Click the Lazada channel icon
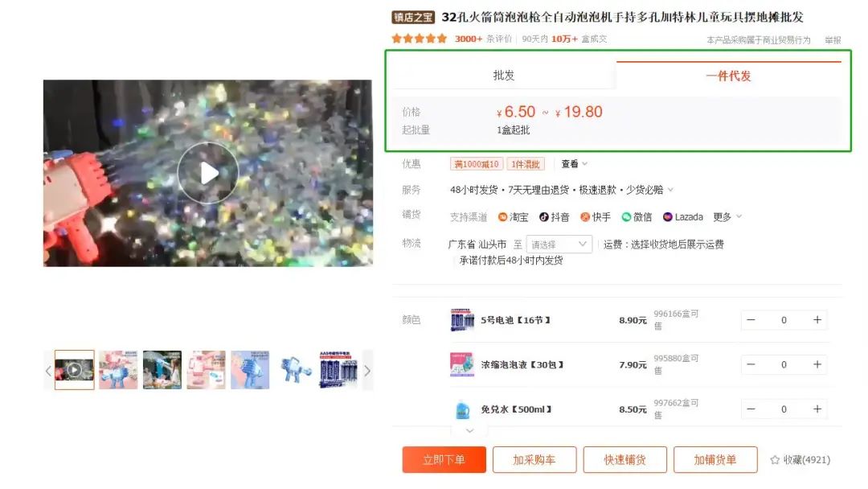The image size is (868, 489). click(668, 217)
